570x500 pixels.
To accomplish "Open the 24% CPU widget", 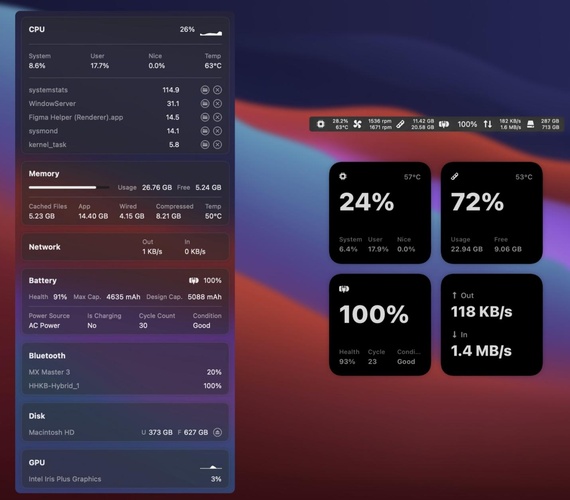I will pos(380,213).
